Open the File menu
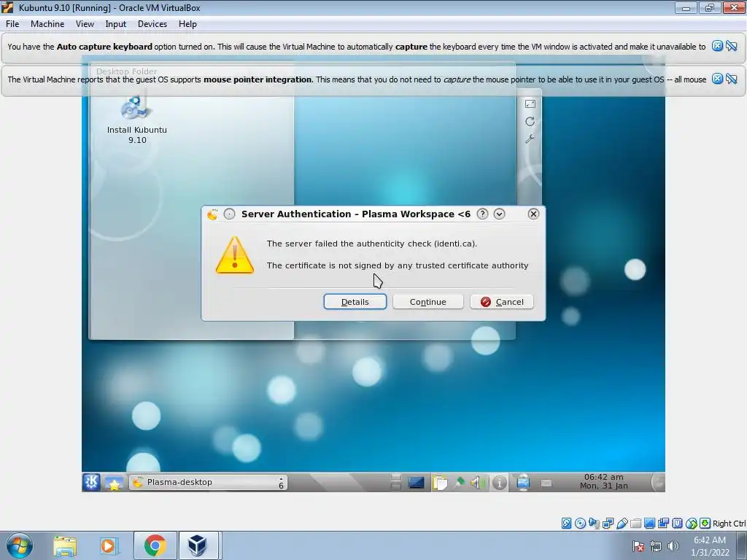Screen dimensions: 747x560 [12, 24]
